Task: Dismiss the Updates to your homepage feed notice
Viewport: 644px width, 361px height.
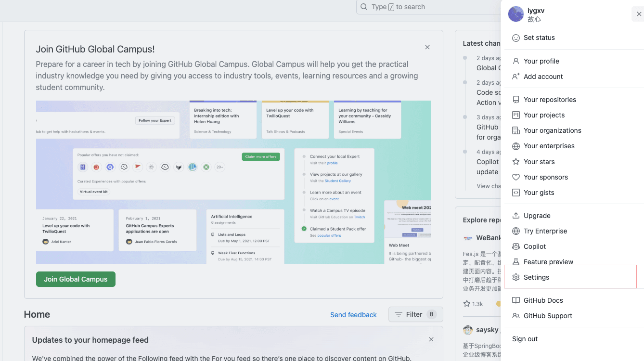Action: pos(431,339)
